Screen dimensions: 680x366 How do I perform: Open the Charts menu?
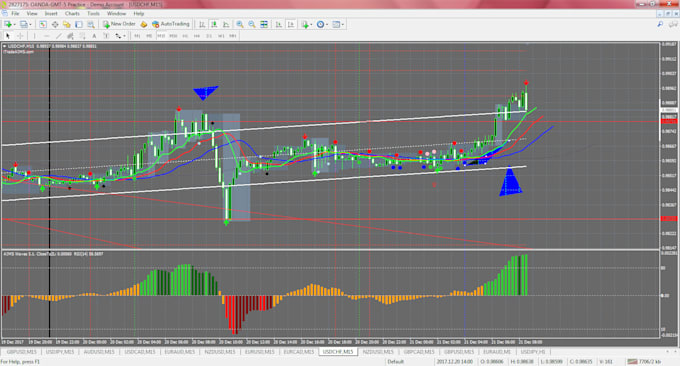(x=72, y=13)
